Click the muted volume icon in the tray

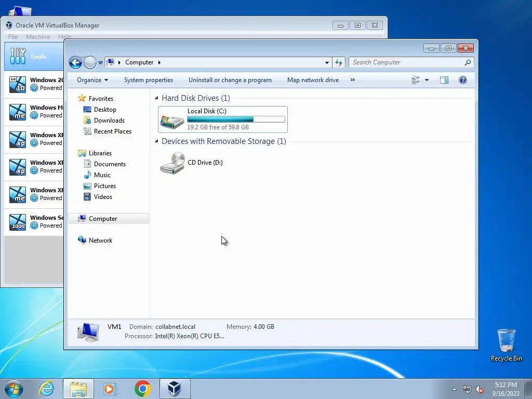pyautogui.click(x=480, y=390)
